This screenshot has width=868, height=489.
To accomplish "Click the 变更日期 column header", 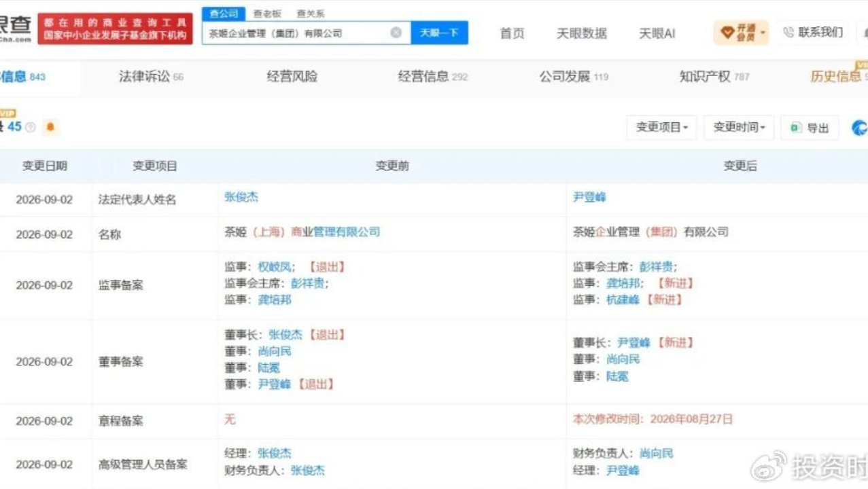I will pos(45,166).
